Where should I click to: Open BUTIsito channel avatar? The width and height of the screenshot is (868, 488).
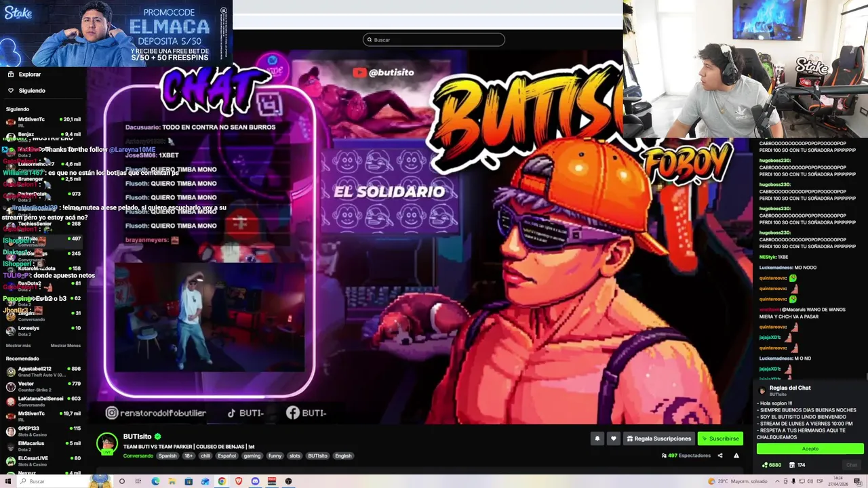[x=106, y=443]
